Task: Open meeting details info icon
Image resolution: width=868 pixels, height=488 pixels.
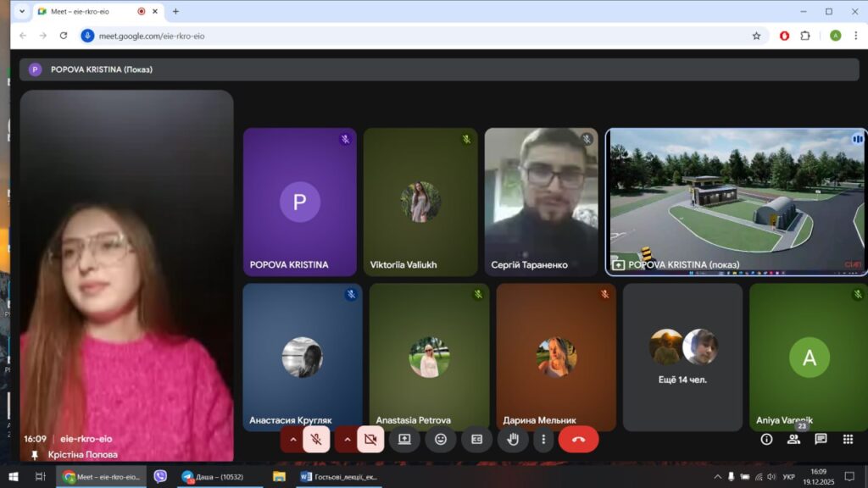Action: click(x=766, y=439)
